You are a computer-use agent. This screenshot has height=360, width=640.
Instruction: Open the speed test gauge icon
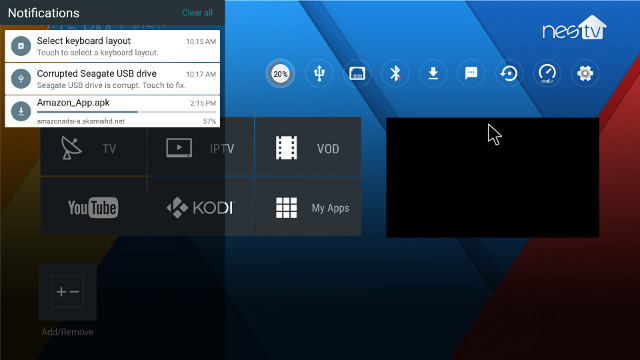pos(547,73)
